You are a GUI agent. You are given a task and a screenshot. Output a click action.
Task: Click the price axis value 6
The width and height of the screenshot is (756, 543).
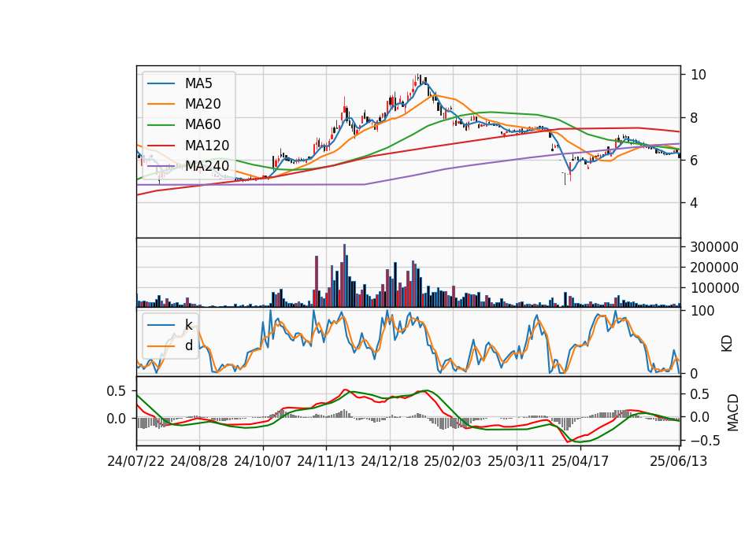tap(695, 161)
